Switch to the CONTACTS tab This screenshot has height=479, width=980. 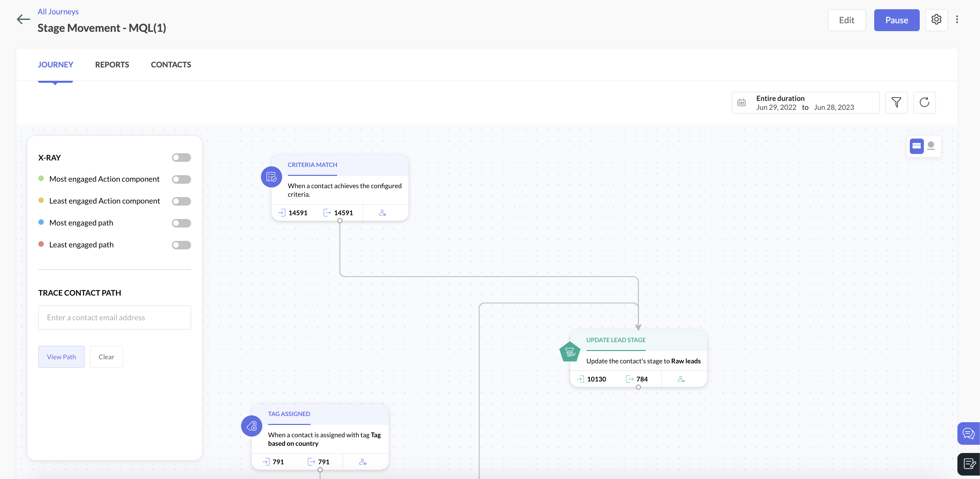[171, 64]
